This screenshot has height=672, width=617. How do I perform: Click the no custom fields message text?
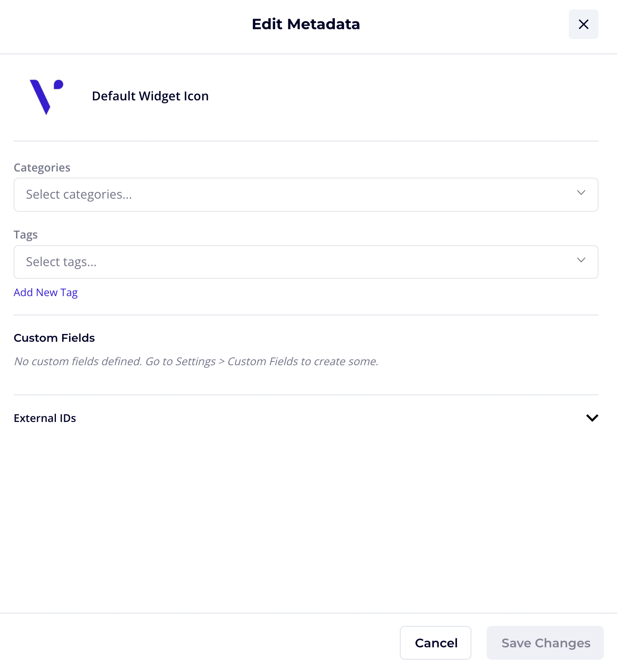(196, 361)
